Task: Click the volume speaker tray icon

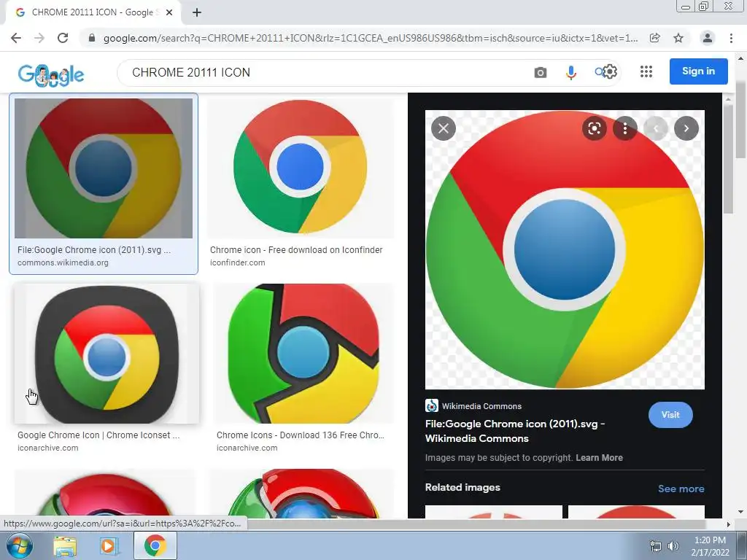Action: coord(673,546)
